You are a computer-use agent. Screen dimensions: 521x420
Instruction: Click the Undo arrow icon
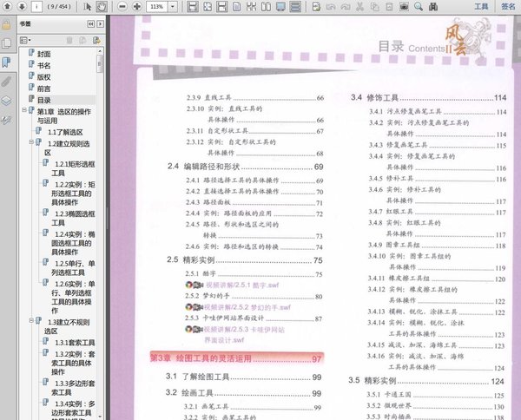point(331,6)
